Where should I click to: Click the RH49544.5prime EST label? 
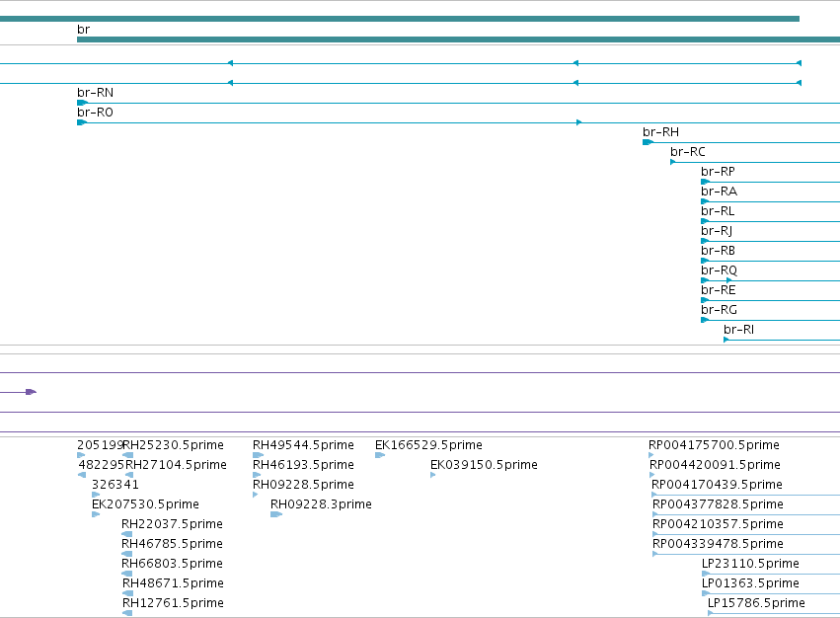click(303, 445)
